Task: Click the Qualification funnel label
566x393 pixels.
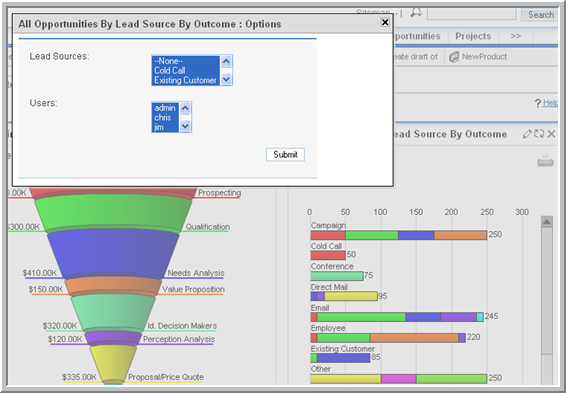Action: (x=208, y=227)
